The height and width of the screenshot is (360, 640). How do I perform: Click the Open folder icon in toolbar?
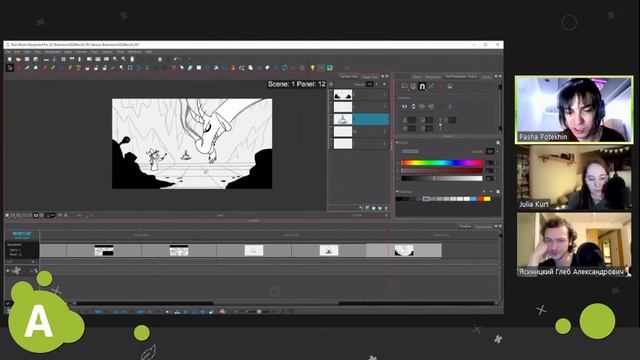[18, 59]
